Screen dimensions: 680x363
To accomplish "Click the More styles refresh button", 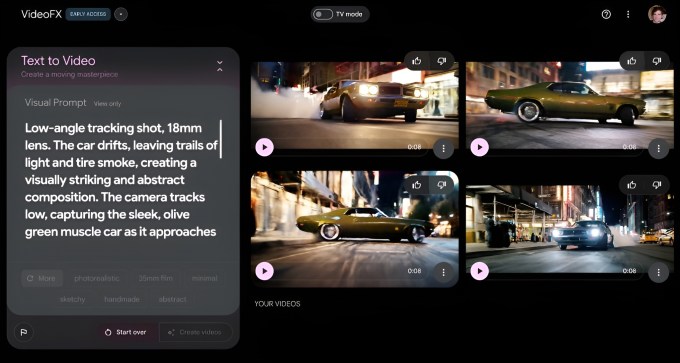I will pos(42,278).
